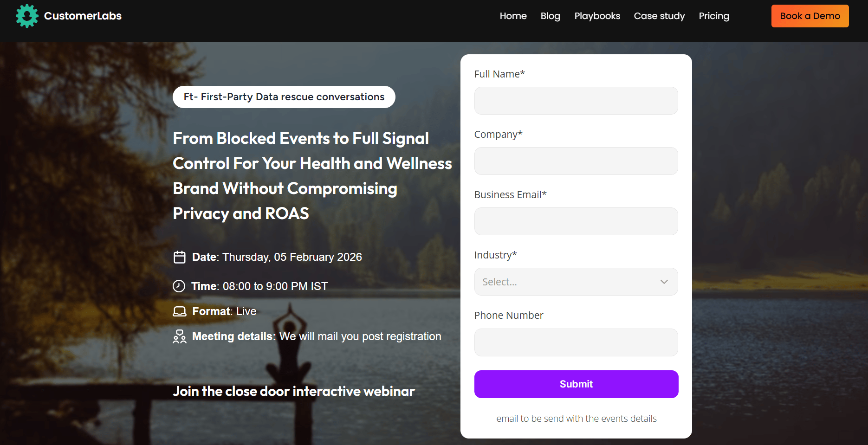Navigate to Playbooks in the navbar
This screenshot has width=868, height=445.
(x=597, y=16)
